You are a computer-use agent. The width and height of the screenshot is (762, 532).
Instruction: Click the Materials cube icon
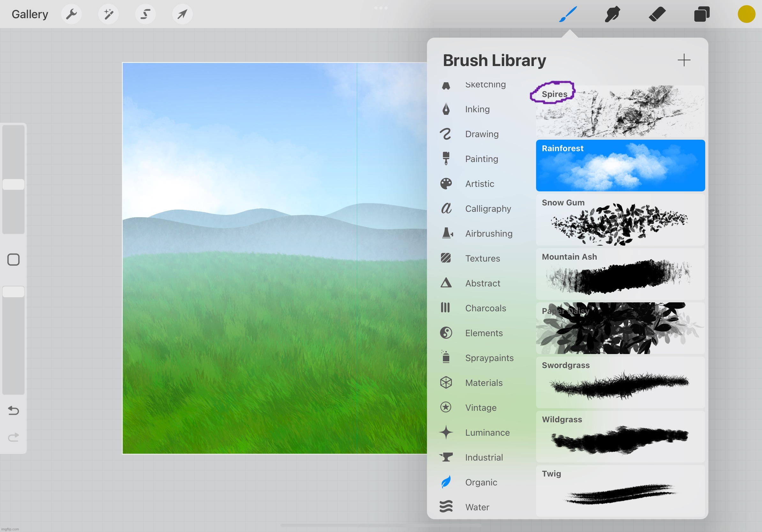pyautogui.click(x=446, y=382)
